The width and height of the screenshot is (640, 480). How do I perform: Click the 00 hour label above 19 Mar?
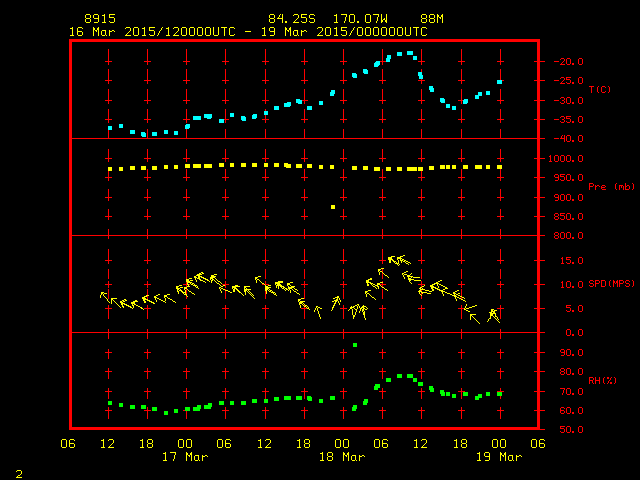[x=499, y=444]
